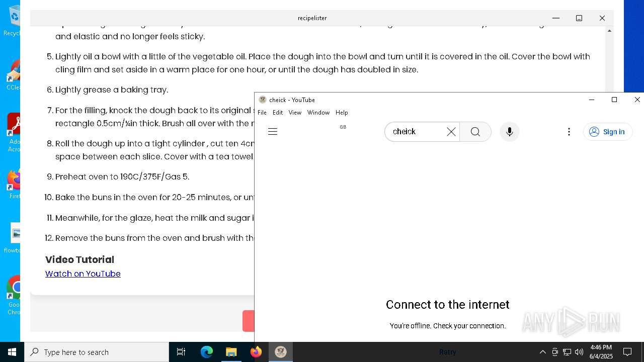Viewport: 644px width, 362px height.
Task: Open File Explorer from the taskbar
Action: [231, 352]
